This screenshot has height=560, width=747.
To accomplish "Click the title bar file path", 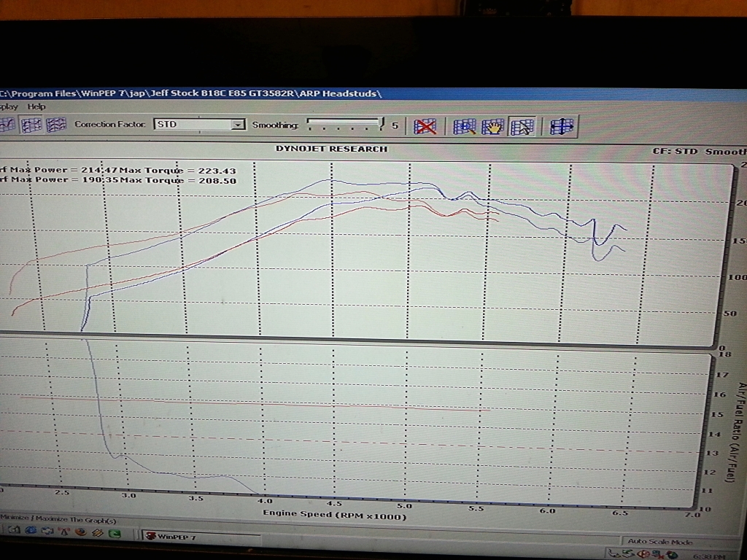I will coord(190,93).
